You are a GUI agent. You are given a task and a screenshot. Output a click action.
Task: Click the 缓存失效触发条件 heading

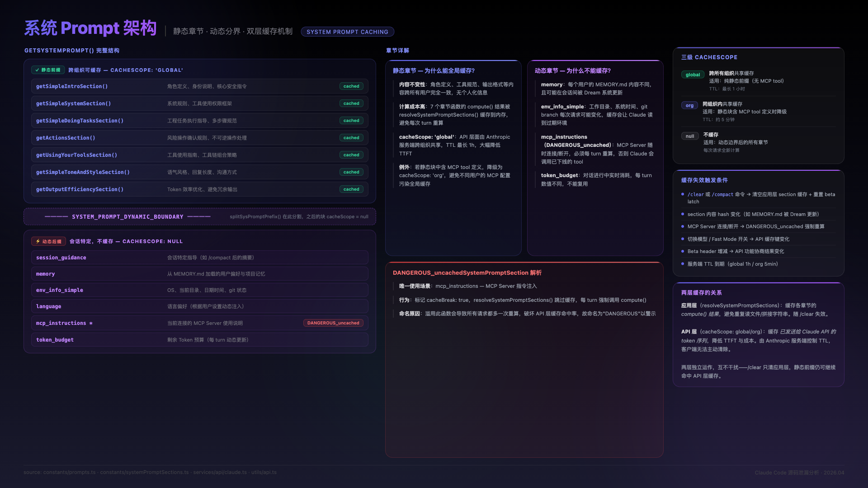pos(704,180)
